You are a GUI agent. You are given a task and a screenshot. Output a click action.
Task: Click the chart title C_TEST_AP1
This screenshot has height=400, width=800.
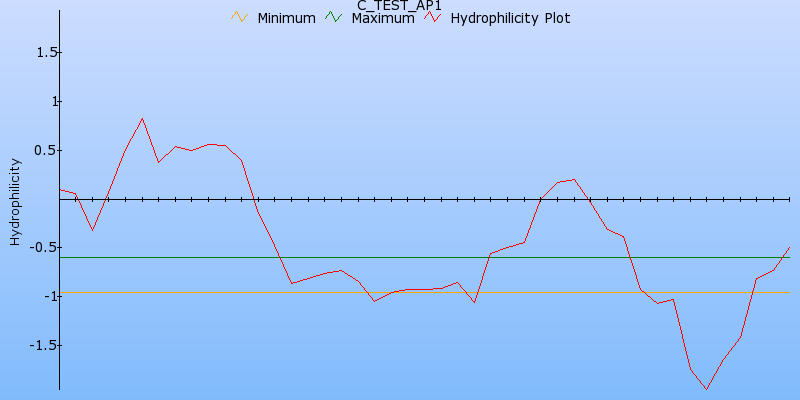pos(399,6)
